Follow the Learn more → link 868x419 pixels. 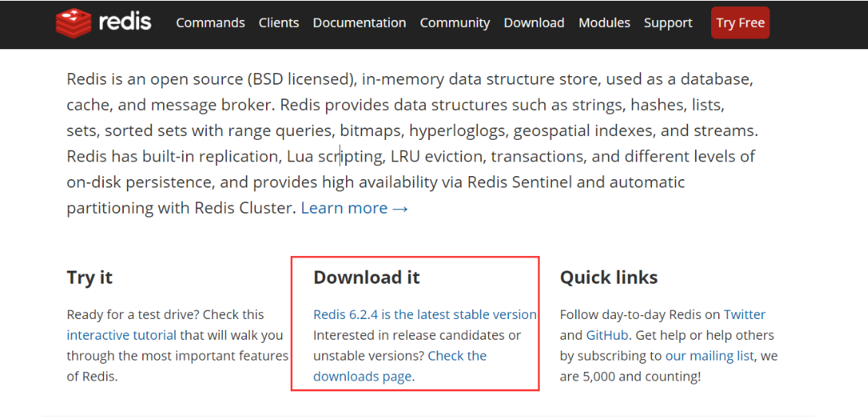pyautogui.click(x=355, y=208)
